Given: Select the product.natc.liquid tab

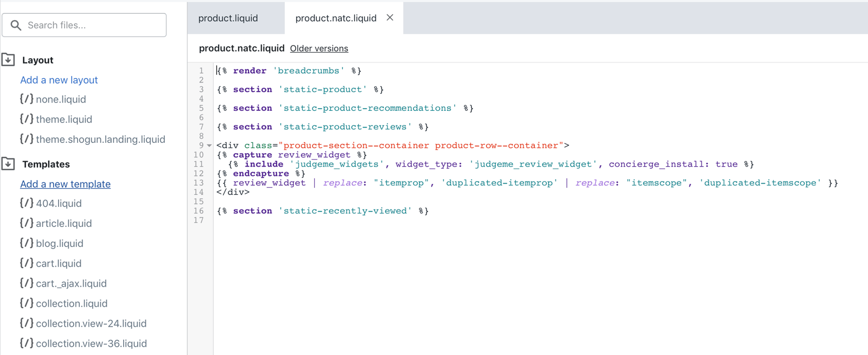Looking at the screenshot, I should (x=336, y=18).
